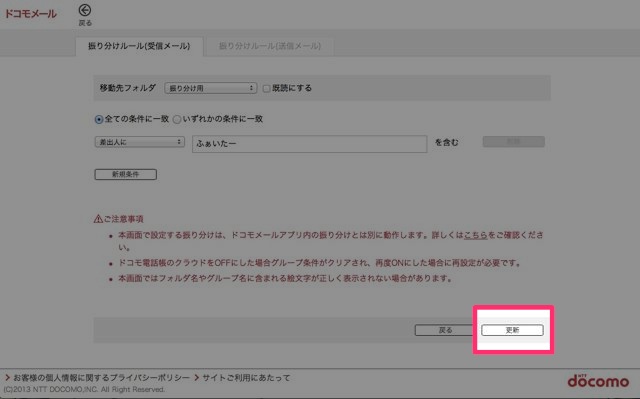Click the ご注意事項 heading text

tap(123, 219)
